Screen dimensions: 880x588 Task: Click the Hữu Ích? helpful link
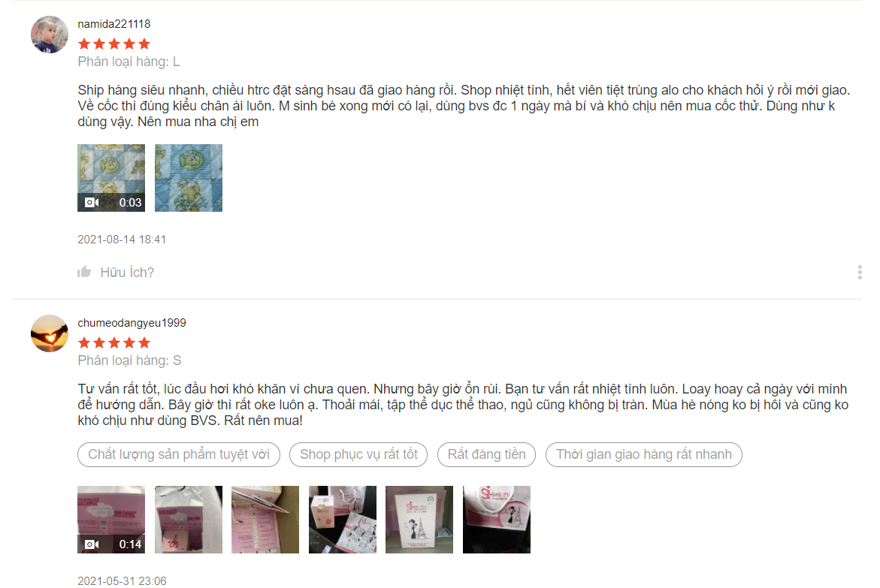point(127,273)
